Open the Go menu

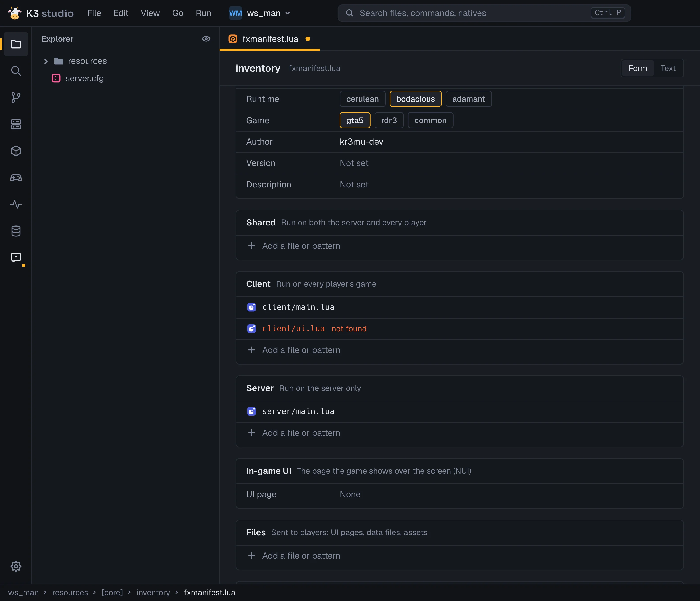coord(178,13)
